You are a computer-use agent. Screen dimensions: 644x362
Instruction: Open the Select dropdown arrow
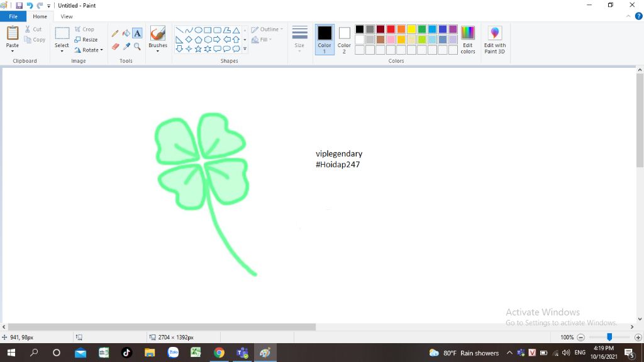click(x=62, y=52)
